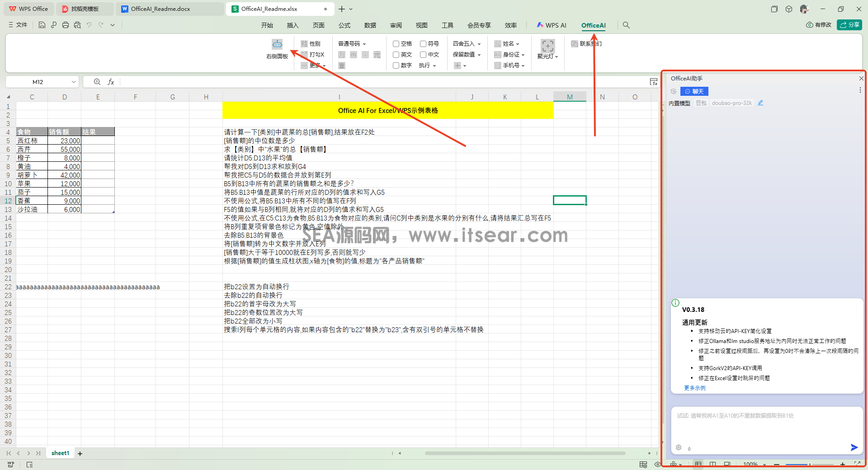This screenshot has width=868, height=470.
Task: Click the zoom out minus button
Action: click(777, 464)
